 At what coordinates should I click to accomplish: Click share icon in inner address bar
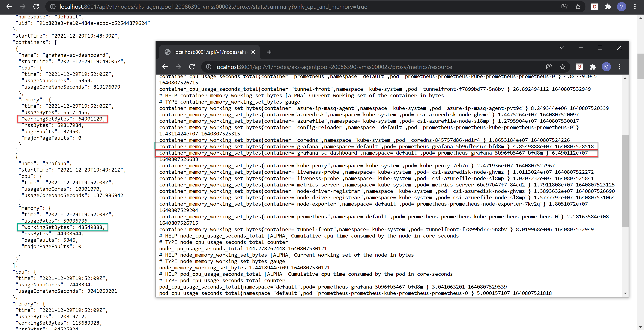[x=549, y=67]
